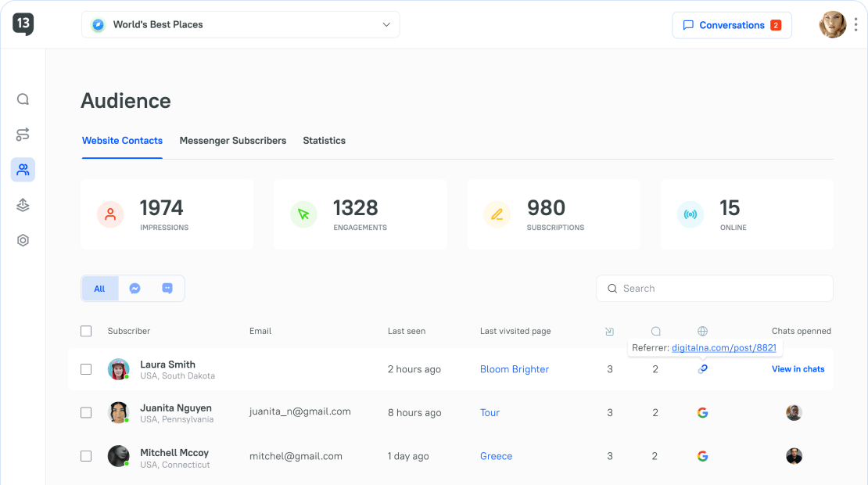Open Conversations button in top bar

pyautogui.click(x=731, y=25)
